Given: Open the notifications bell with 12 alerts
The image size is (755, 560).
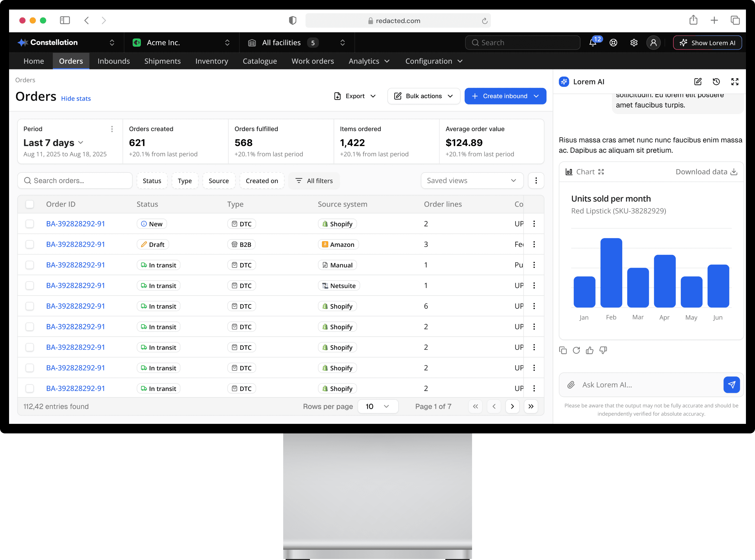Looking at the screenshot, I should pos(593,43).
